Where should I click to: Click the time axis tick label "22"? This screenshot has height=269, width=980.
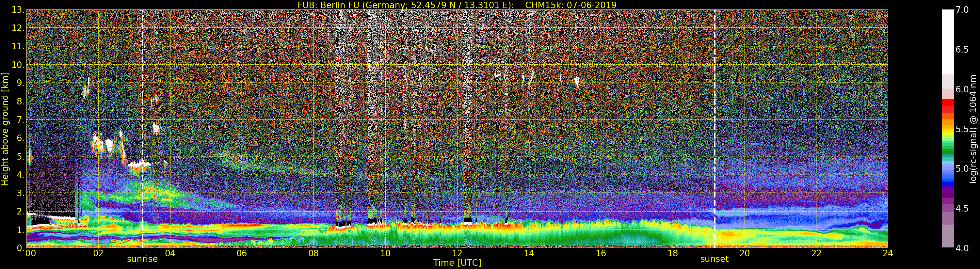[x=816, y=253]
